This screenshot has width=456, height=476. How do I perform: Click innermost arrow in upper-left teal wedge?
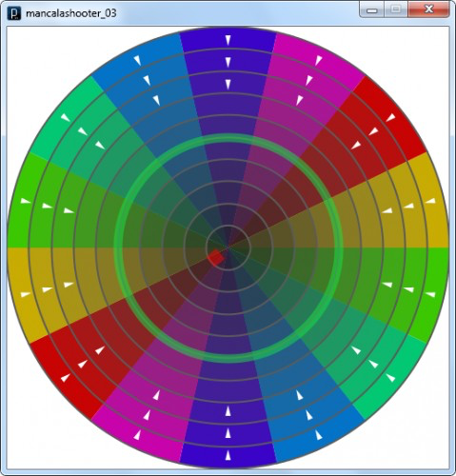[x=100, y=145]
